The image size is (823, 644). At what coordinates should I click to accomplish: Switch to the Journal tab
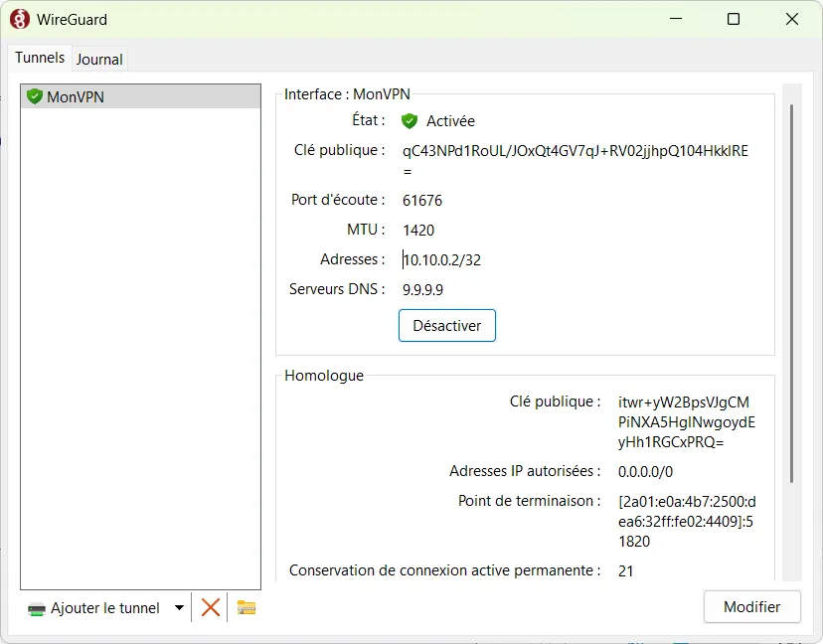pyautogui.click(x=99, y=60)
